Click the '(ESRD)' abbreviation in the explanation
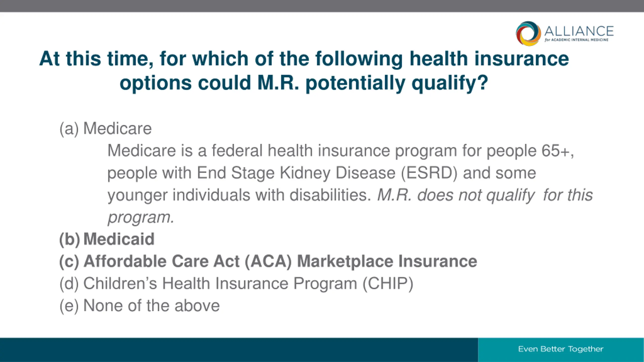This screenshot has width=644, height=362. (x=429, y=173)
